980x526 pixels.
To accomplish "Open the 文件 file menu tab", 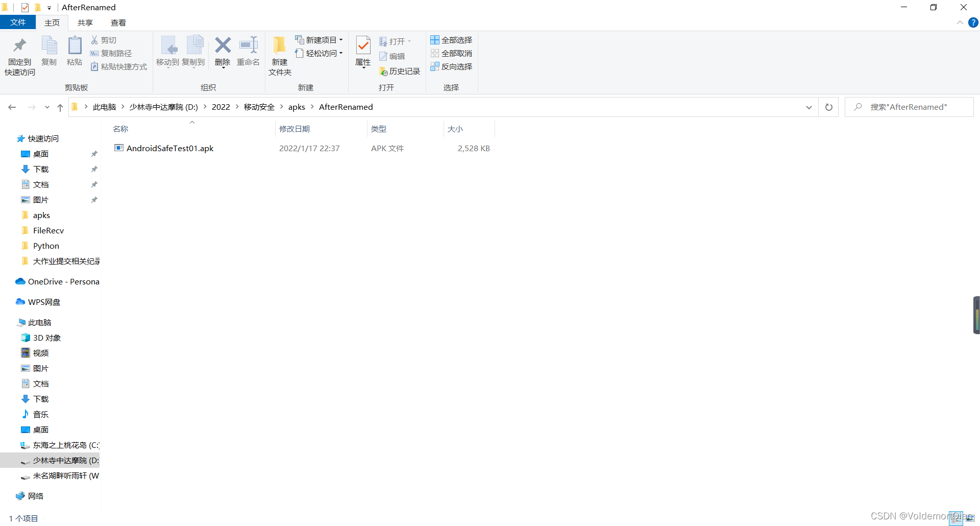I will 18,22.
